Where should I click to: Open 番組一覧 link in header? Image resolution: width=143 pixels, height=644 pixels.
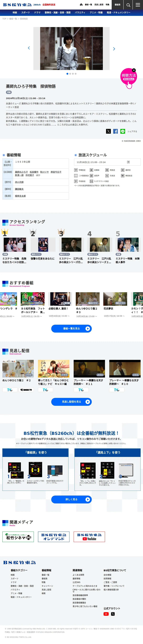coord(88,5)
